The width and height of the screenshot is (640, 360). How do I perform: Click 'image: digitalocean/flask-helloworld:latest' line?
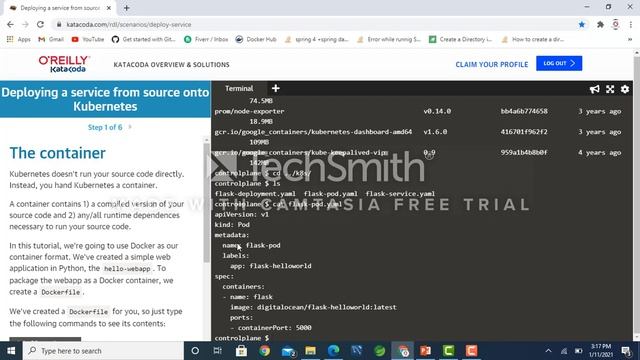[313, 307]
